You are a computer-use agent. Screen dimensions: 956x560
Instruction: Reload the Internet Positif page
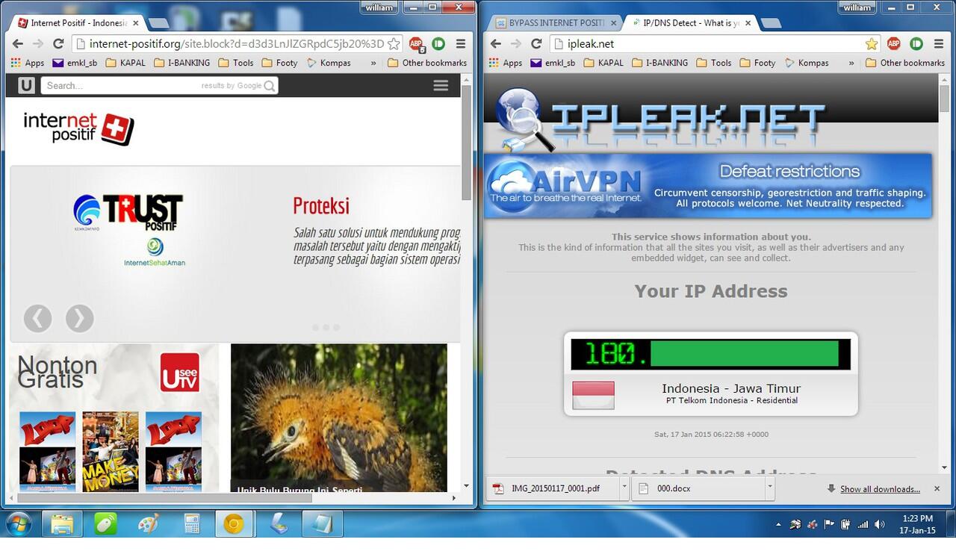click(x=58, y=44)
